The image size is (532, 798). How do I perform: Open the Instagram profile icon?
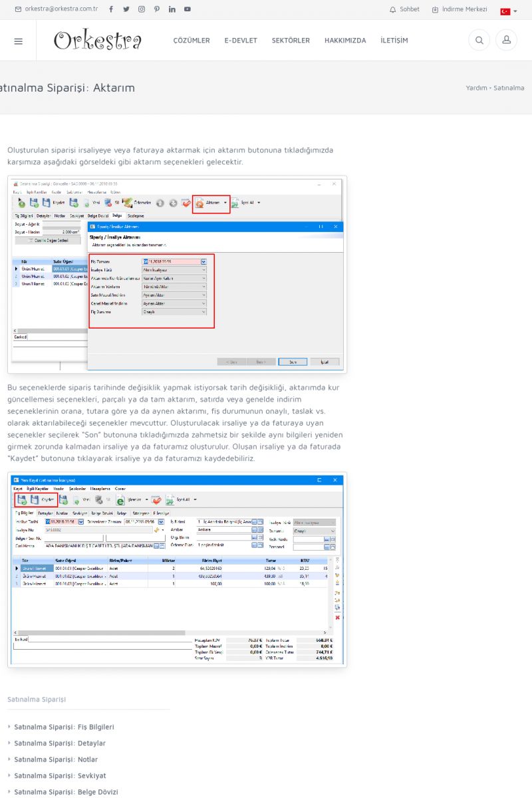pyautogui.click(x=142, y=9)
